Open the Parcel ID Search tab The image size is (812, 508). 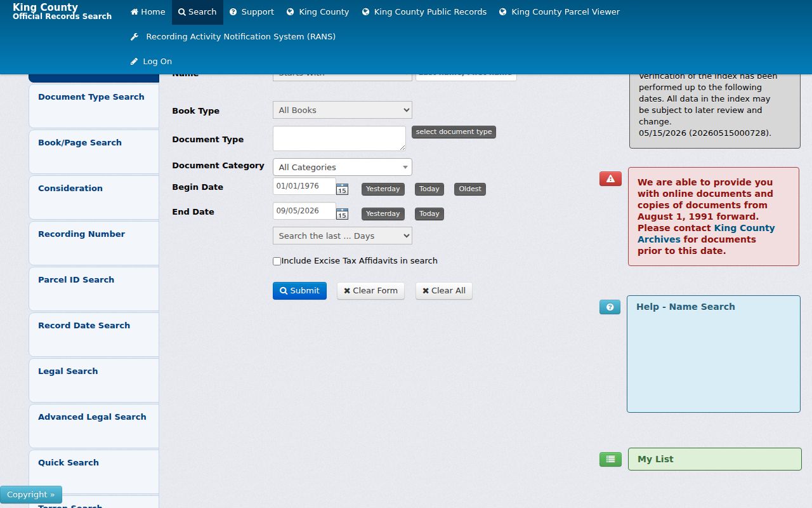(x=94, y=289)
